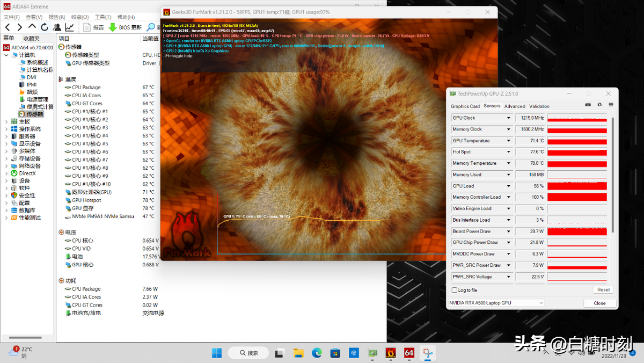Switch to GPU-Z Validation tab
The image size is (644, 363).
[x=539, y=106]
